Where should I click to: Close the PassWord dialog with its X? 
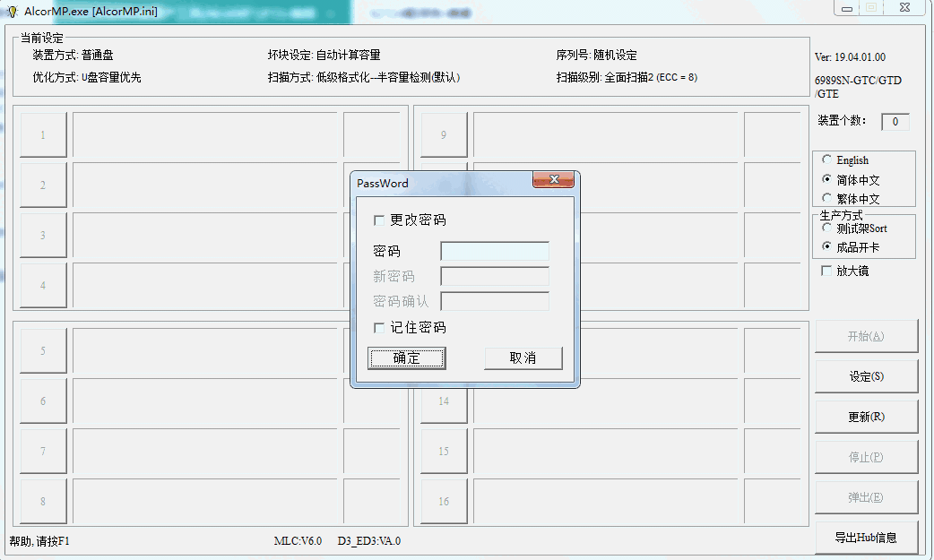pyautogui.click(x=553, y=179)
